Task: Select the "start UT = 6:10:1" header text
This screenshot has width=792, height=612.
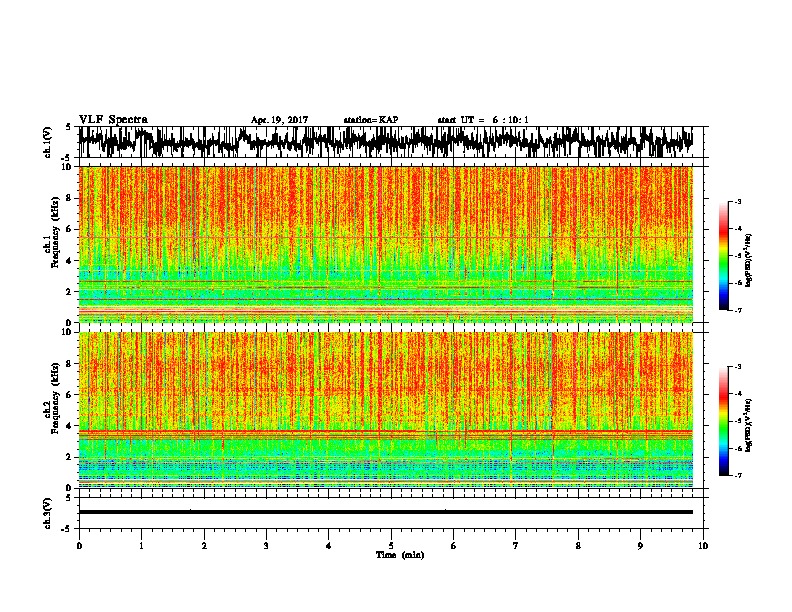Action: point(483,120)
